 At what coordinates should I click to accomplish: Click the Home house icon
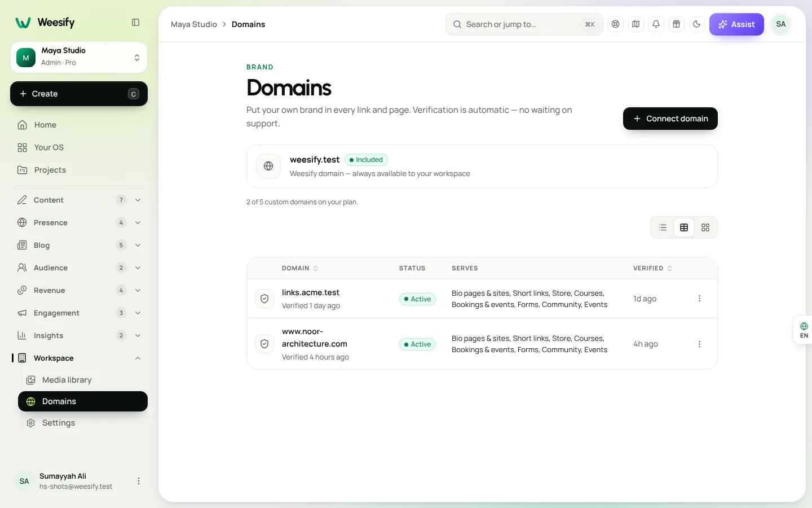click(22, 125)
